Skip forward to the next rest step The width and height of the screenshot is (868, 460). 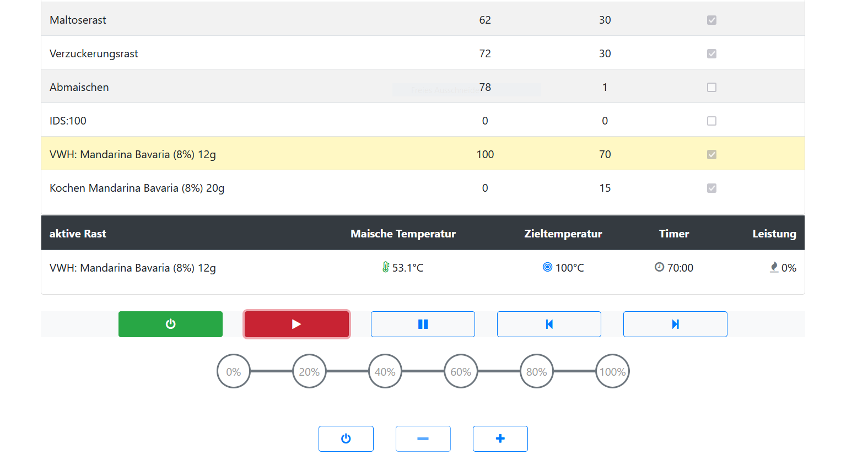tap(675, 324)
